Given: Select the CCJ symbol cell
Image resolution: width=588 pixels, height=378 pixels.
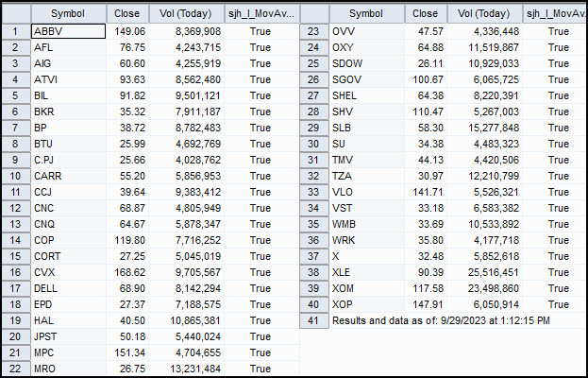Looking at the screenshot, I should coord(69,192).
